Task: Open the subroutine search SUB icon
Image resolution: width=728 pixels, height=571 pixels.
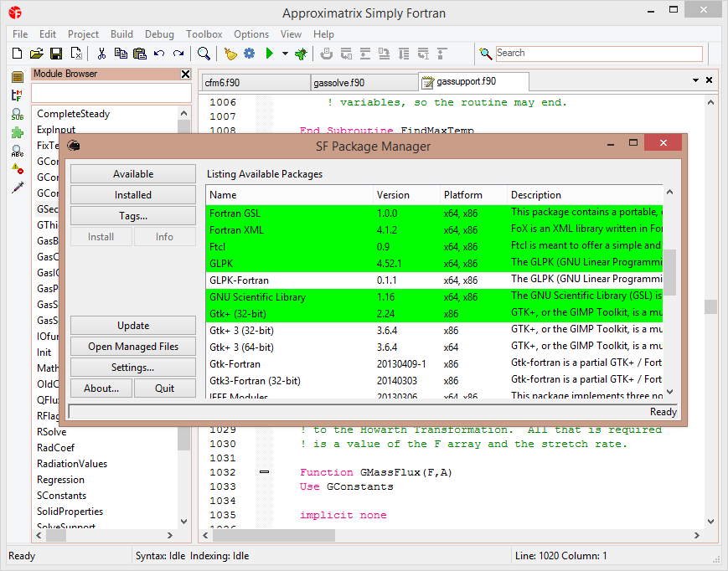Action: [x=18, y=114]
